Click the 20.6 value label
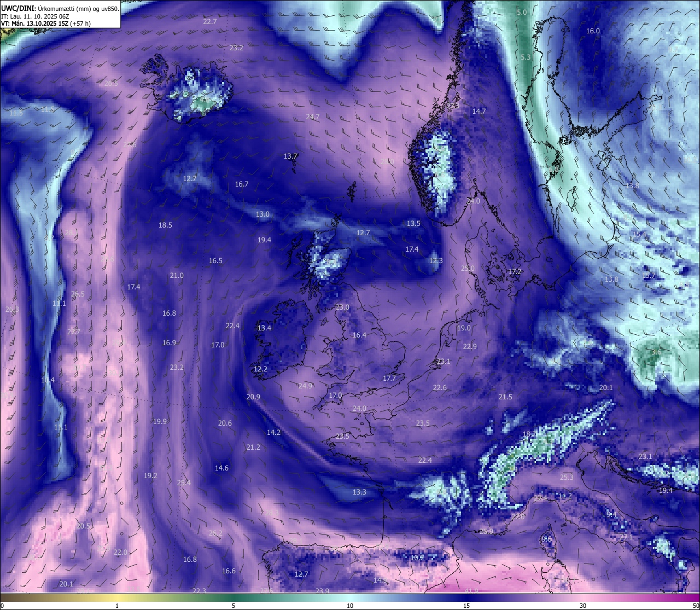The width and height of the screenshot is (700, 610). pos(225,423)
